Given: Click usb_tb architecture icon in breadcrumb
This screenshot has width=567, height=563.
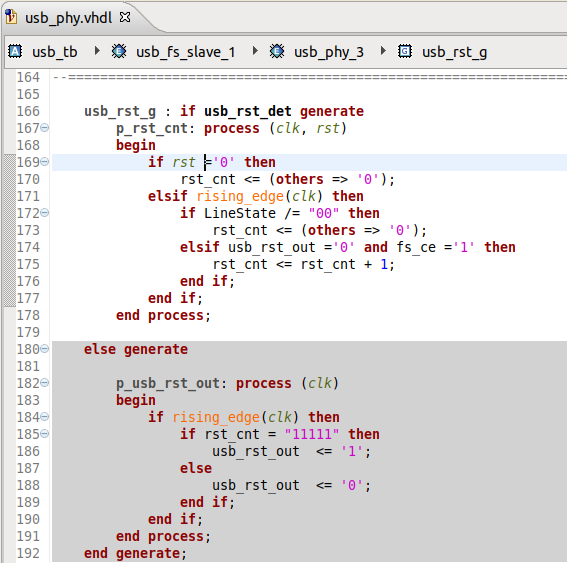Looking at the screenshot, I should [15, 51].
